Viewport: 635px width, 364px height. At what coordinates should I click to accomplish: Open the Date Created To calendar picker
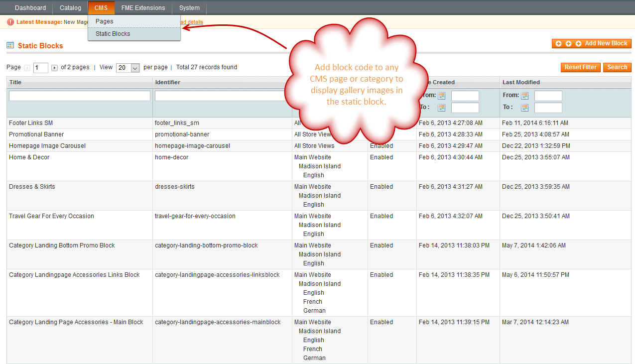click(x=441, y=108)
